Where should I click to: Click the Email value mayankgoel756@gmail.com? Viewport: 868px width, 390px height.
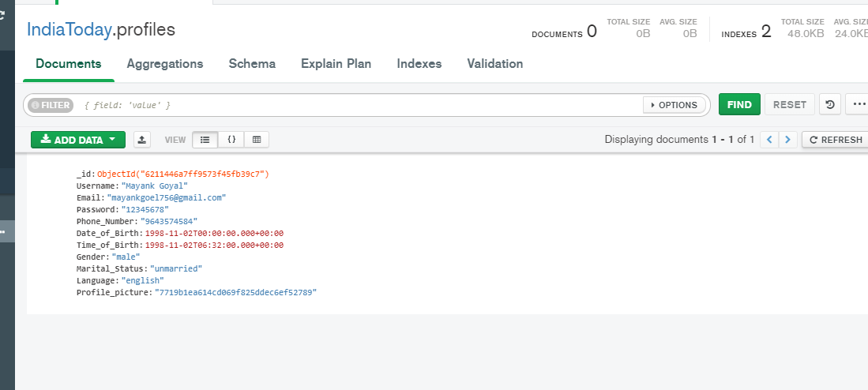[167, 197]
